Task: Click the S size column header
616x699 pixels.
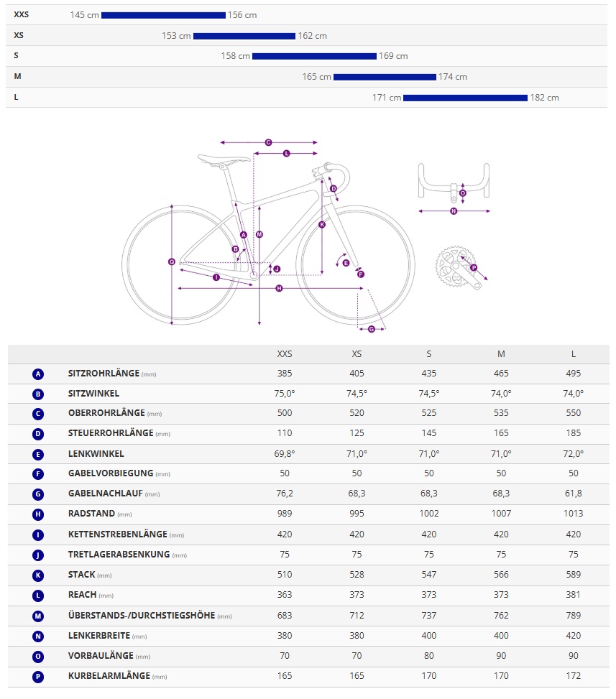Action: [x=429, y=354]
